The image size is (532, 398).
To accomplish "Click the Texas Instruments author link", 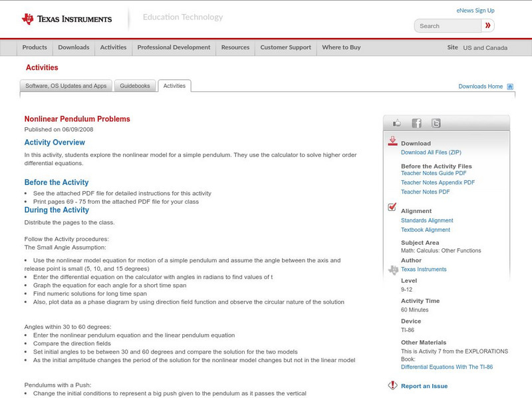I will click(424, 270).
